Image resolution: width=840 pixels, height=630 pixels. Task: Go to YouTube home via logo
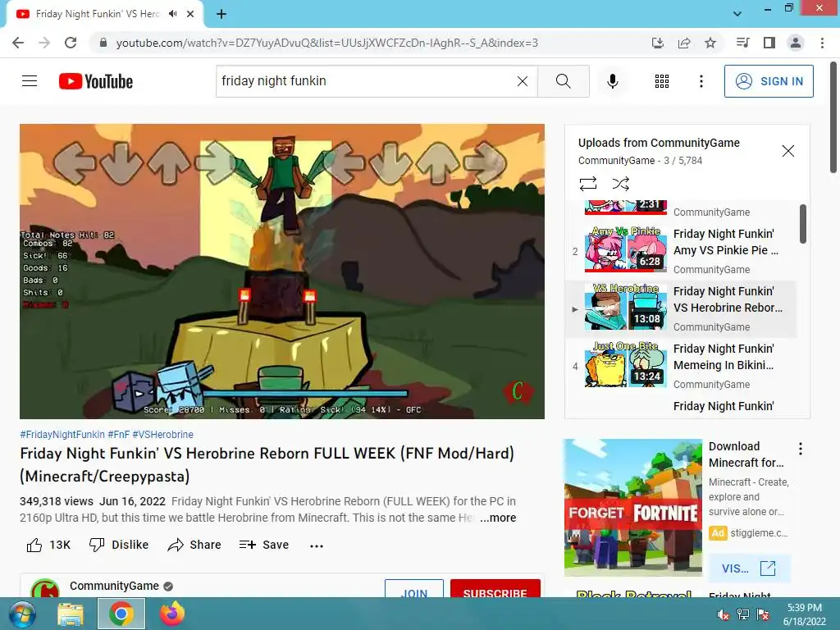click(x=96, y=81)
